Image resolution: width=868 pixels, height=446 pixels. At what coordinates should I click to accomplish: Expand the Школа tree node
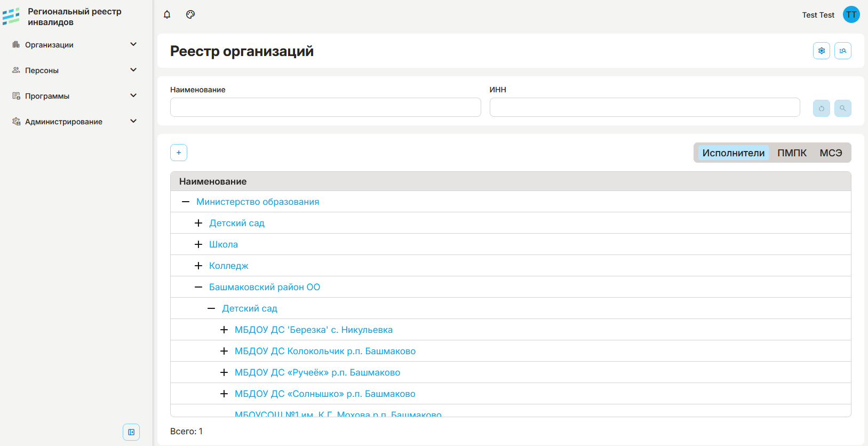(198, 244)
